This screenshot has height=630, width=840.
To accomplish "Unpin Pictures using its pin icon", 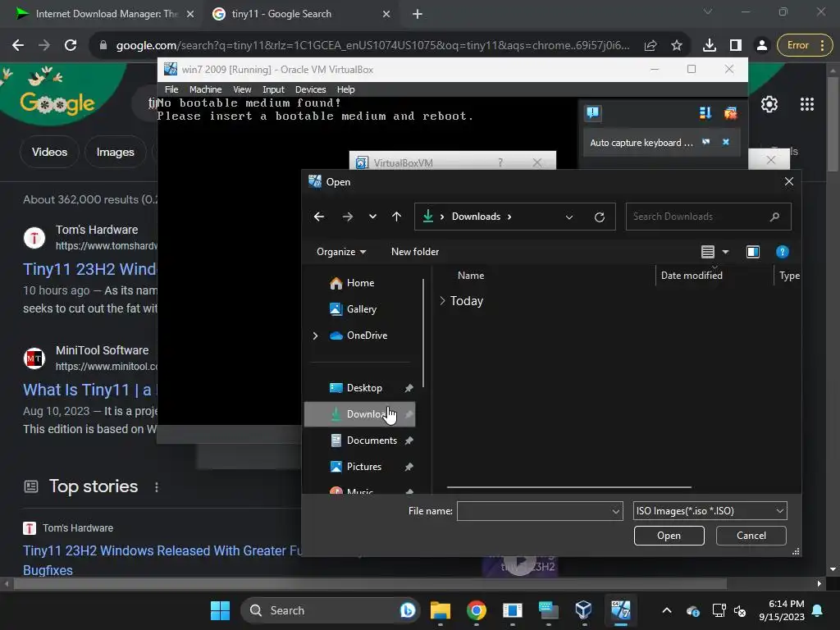I will click(x=409, y=467).
